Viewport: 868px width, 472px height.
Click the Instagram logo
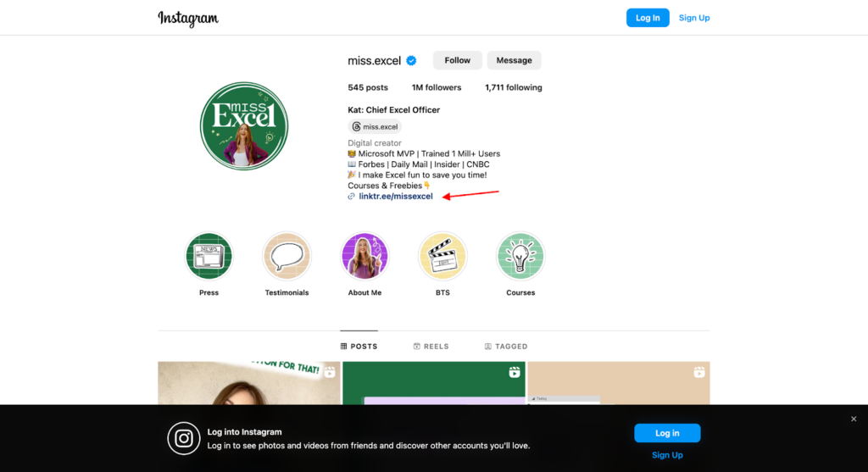coord(188,19)
